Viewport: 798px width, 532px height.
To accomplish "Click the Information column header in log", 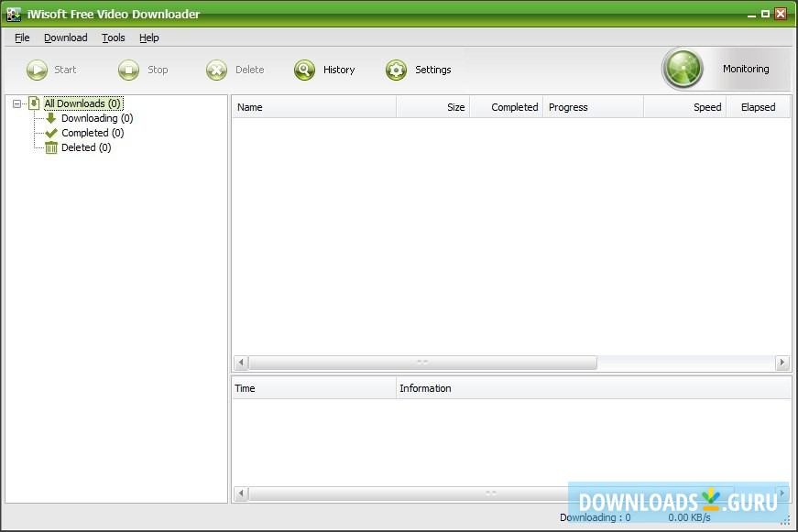I will pyautogui.click(x=594, y=388).
